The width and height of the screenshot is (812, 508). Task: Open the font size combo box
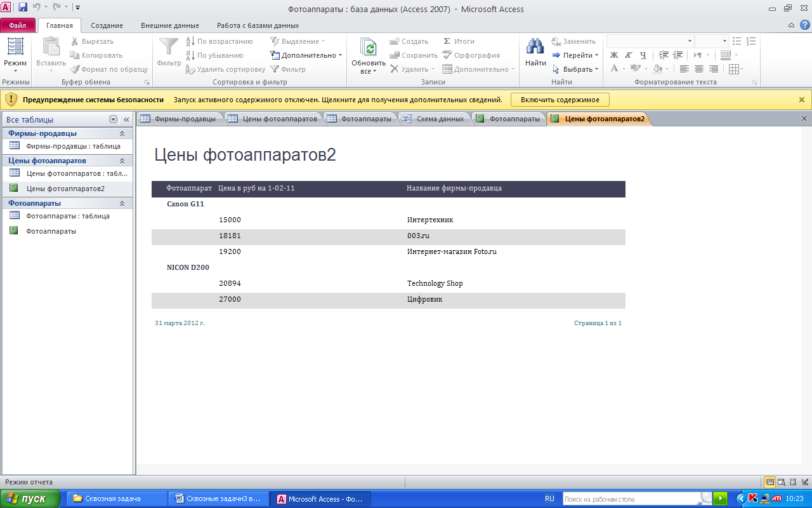711,41
